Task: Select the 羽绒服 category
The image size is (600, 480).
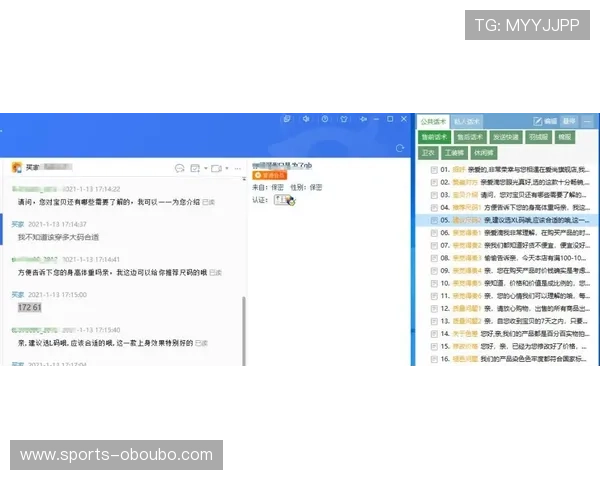Action: 538,137
